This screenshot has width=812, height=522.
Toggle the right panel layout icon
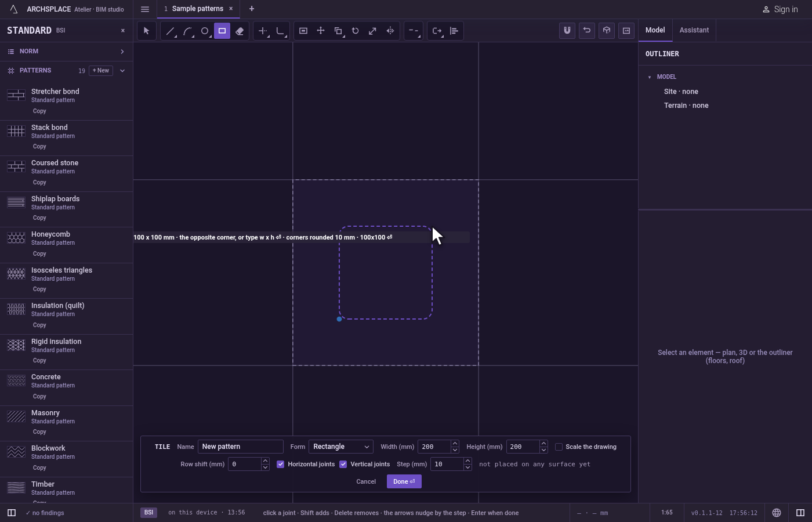click(x=800, y=513)
